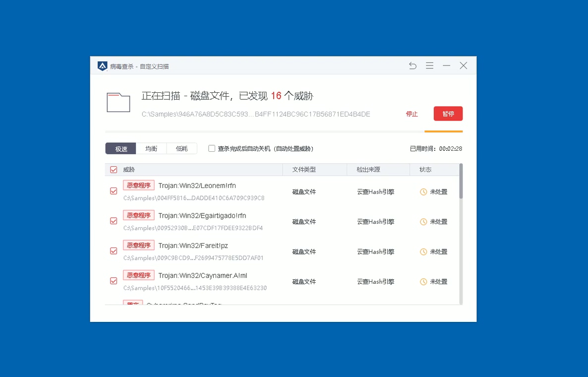Close the virus scan window
The height and width of the screenshot is (377, 588).
pyautogui.click(x=464, y=65)
